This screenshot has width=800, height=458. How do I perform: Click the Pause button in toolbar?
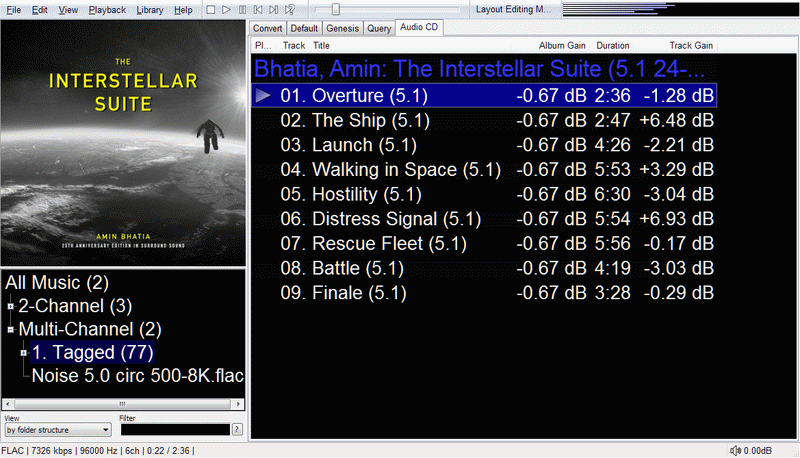click(242, 10)
